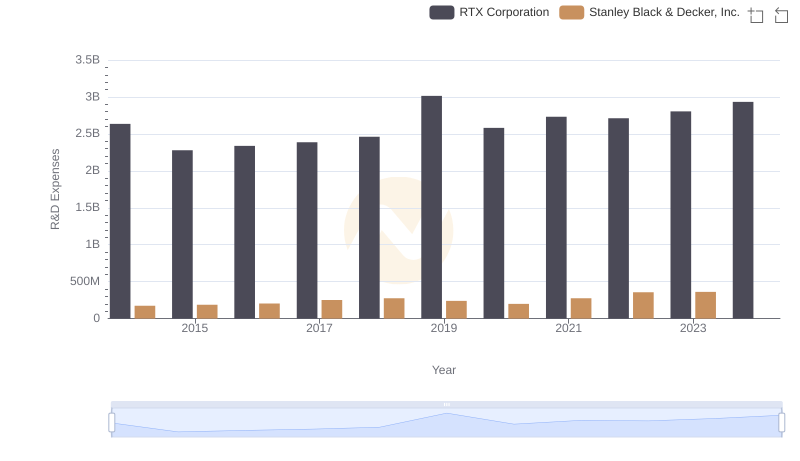Click the 2017 x-axis label
Viewport: 800px width, 461px height.
click(x=319, y=328)
